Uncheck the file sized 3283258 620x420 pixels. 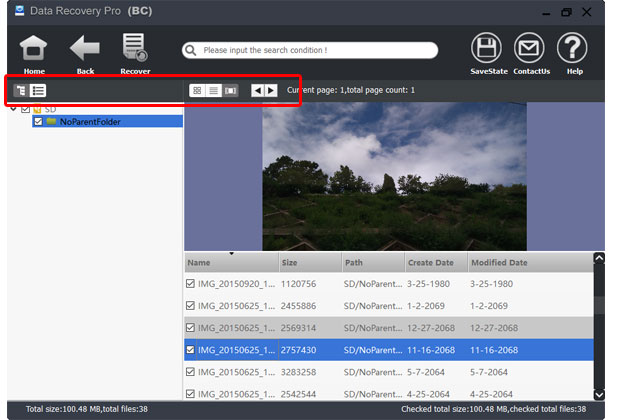pyautogui.click(x=190, y=372)
